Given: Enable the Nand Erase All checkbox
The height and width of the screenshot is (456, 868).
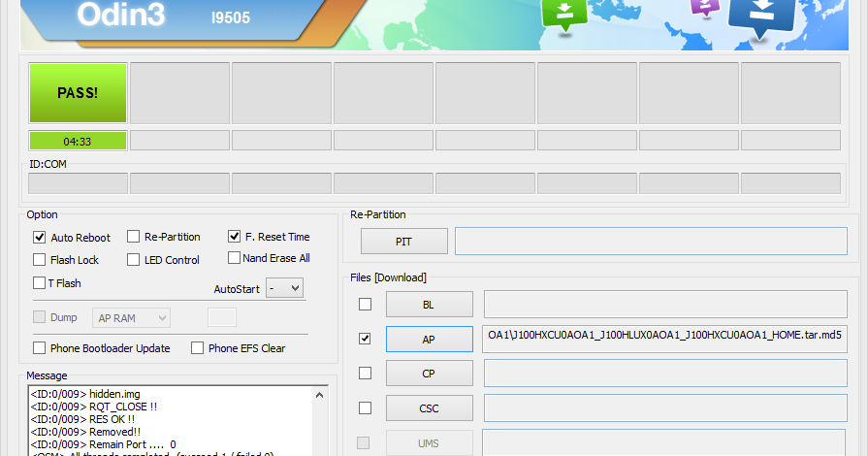Looking at the screenshot, I should coord(234,258).
